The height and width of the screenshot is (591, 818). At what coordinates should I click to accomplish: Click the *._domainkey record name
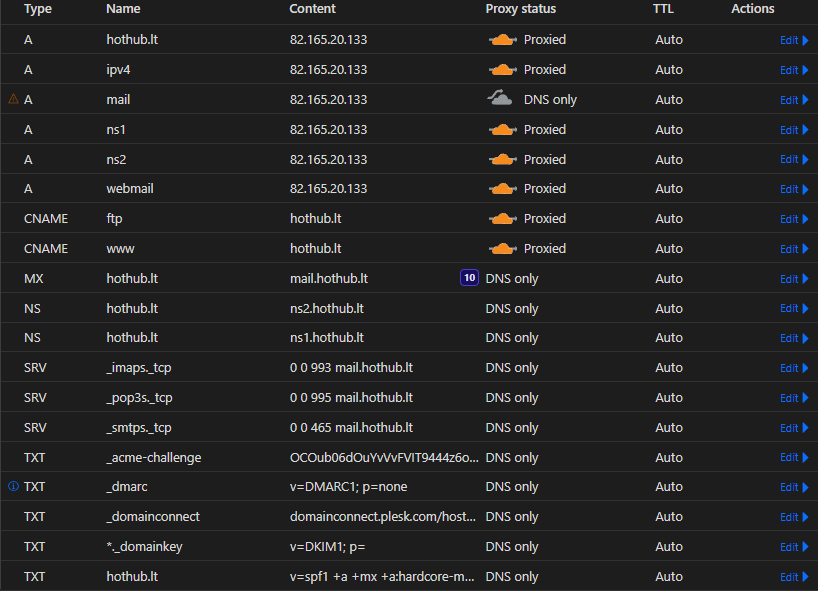145,547
